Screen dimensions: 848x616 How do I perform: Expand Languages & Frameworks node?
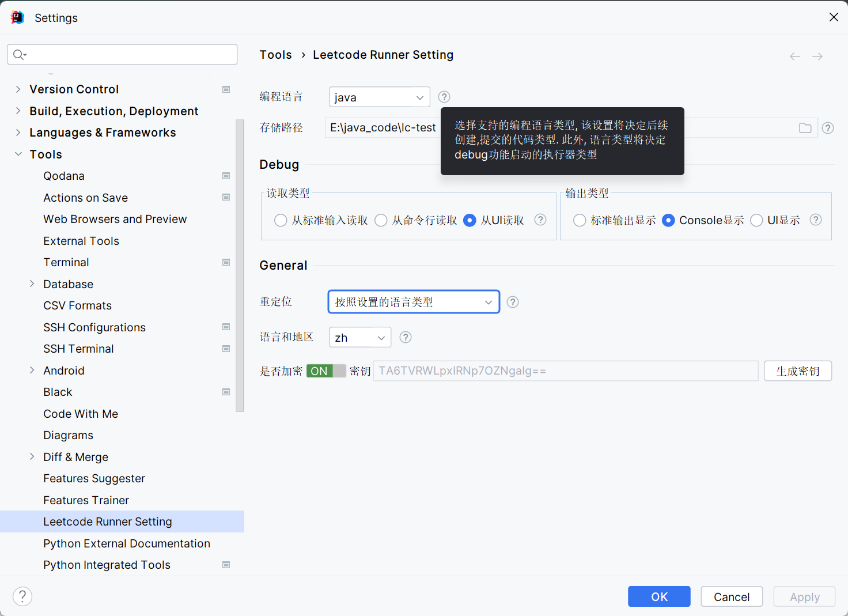18,133
